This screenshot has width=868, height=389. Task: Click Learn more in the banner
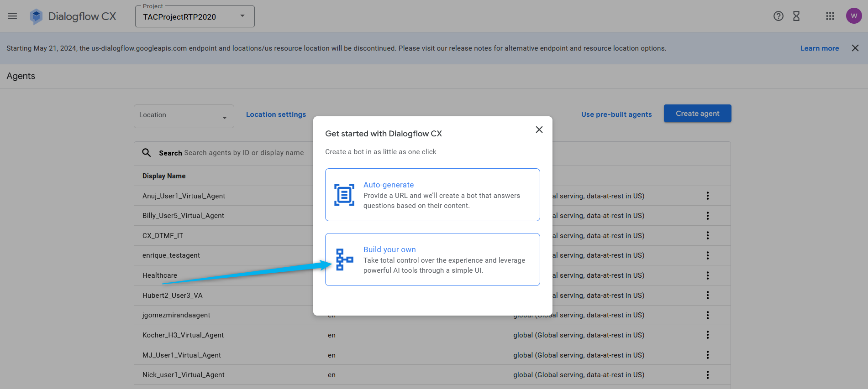pyautogui.click(x=820, y=48)
